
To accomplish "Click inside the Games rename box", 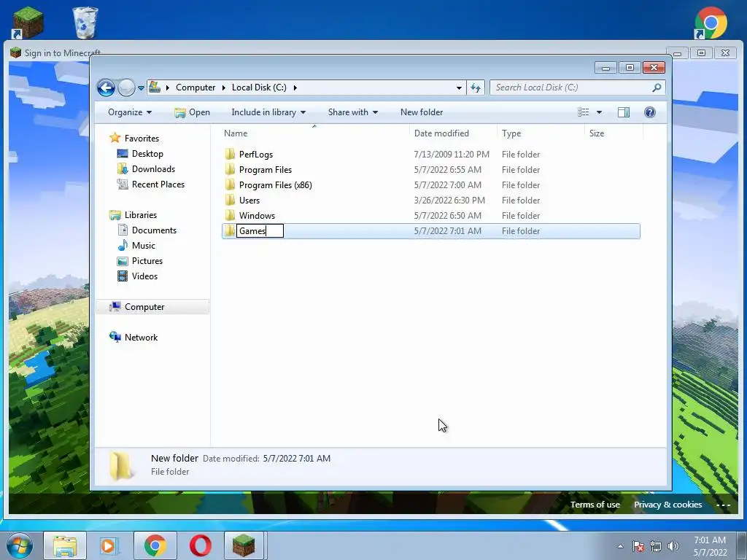I will (x=260, y=231).
